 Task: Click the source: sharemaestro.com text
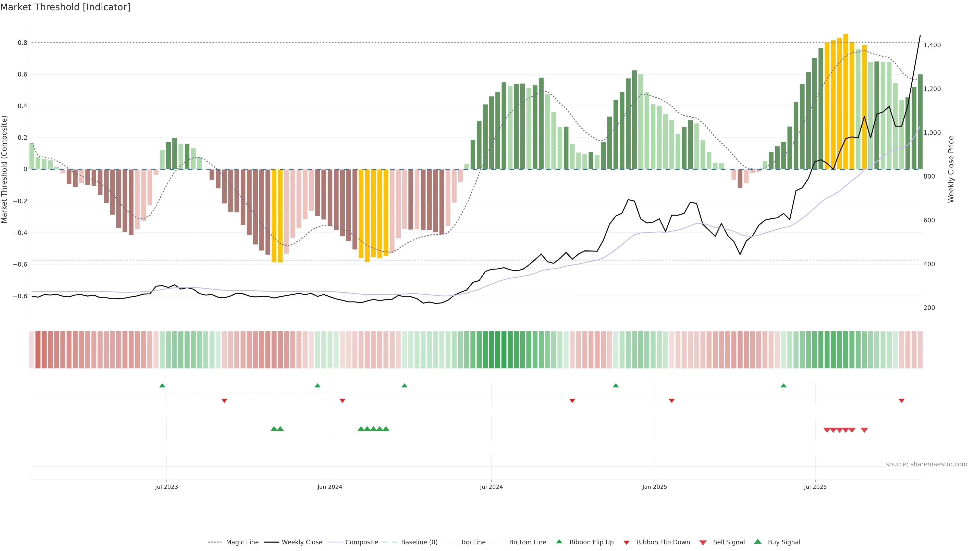tap(926, 464)
